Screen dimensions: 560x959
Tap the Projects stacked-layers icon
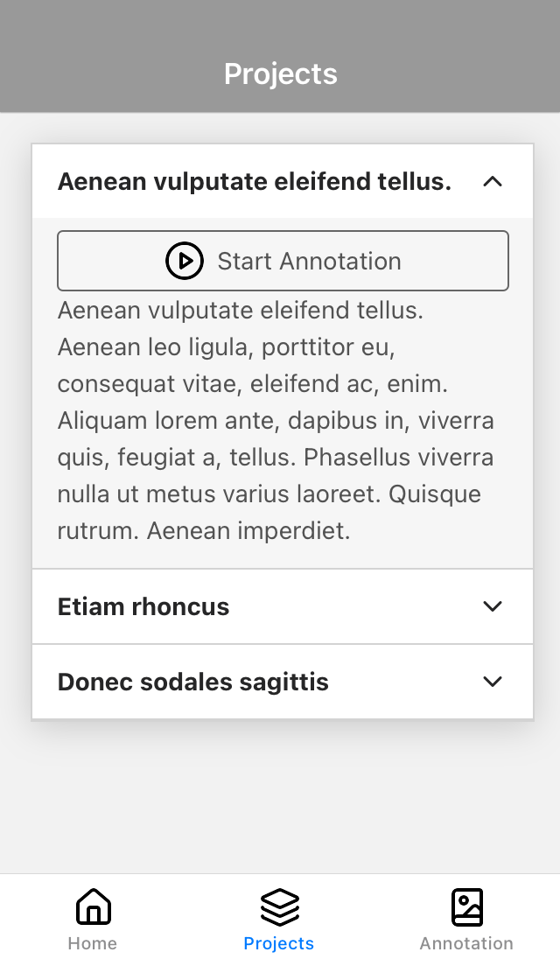tap(279, 906)
